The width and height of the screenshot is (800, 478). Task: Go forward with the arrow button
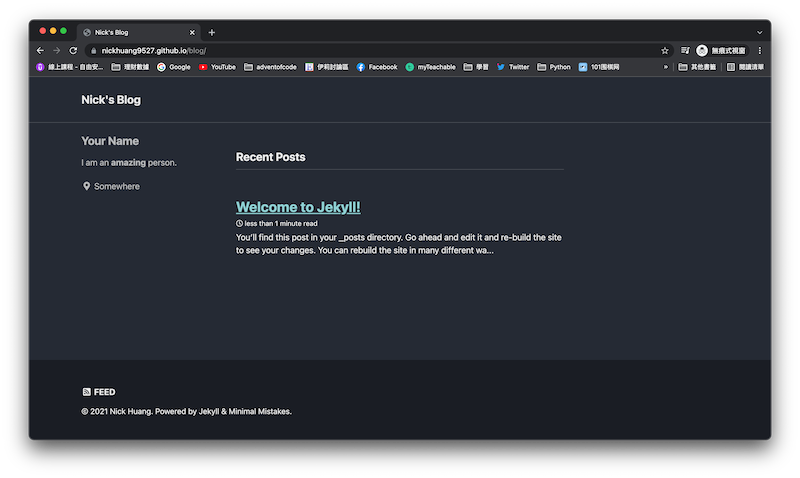[57, 51]
